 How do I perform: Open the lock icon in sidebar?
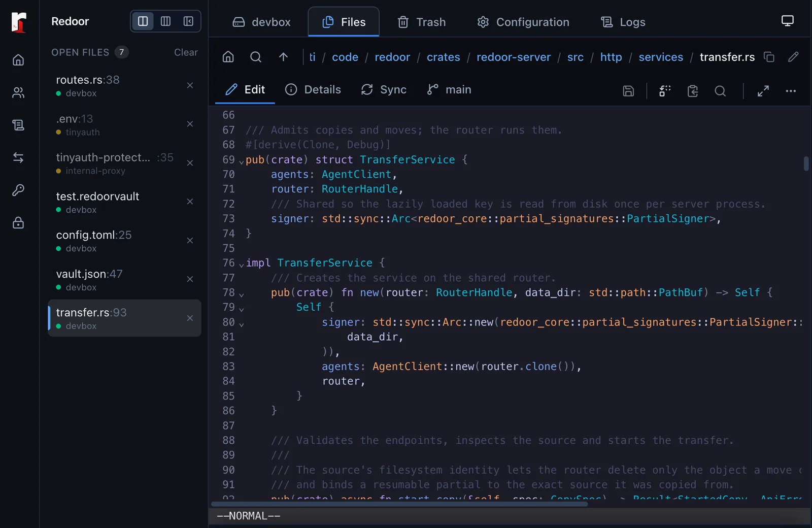click(18, 222)
